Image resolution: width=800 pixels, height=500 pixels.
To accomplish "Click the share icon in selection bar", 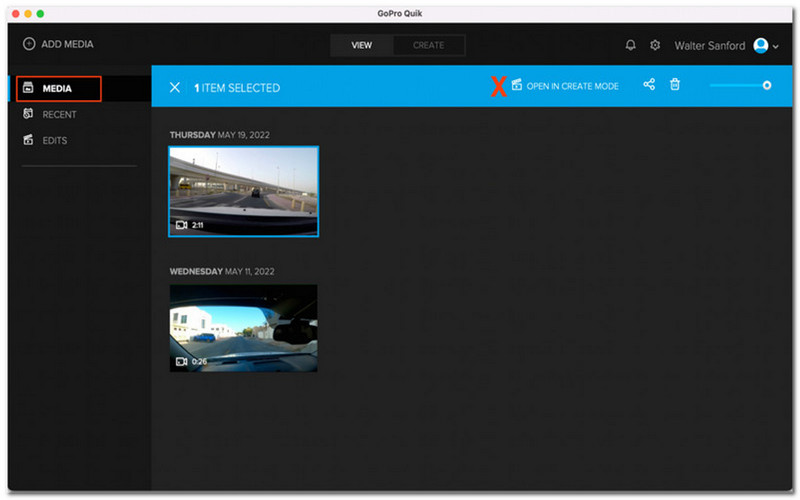I will (x=649, y=86).
